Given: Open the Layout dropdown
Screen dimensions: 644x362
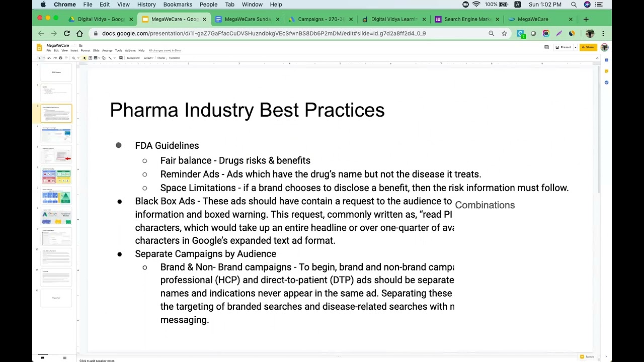Looking at the screenshot, I should 148,58.
